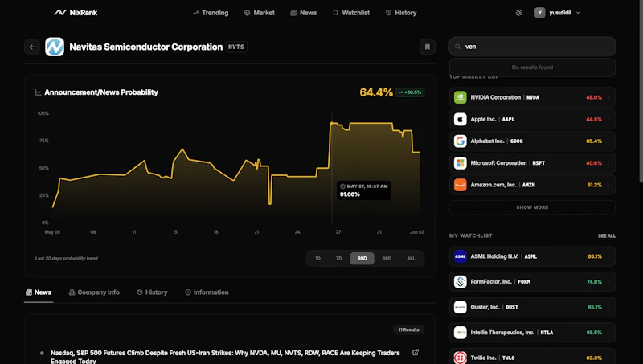This screenshot has height=364, width=643.
Task: Select the 30D chart range
Action: pyautogui.click(x=362, y=258)
